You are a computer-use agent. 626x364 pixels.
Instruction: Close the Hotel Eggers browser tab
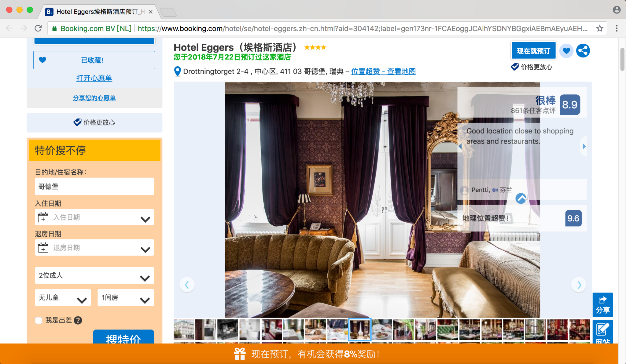(x=150, y=12)
